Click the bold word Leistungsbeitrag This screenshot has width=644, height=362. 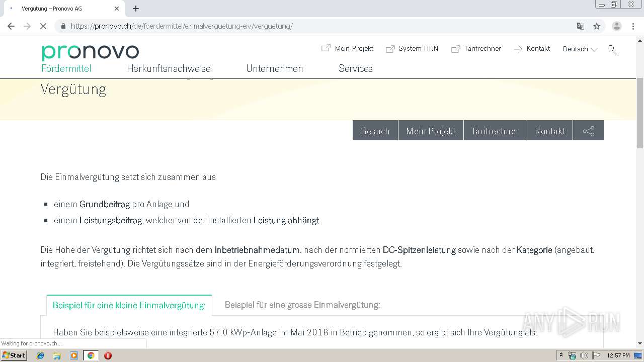pos(111,220)
